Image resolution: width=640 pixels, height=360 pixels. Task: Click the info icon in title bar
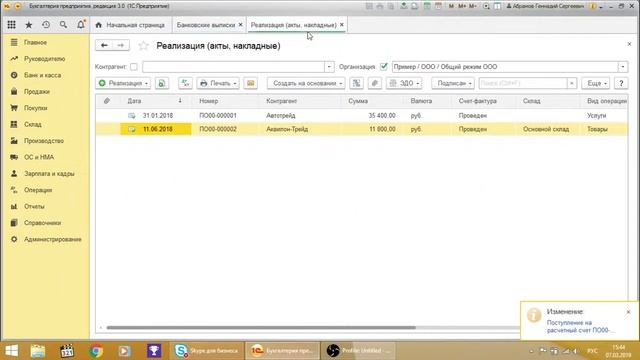593,6
